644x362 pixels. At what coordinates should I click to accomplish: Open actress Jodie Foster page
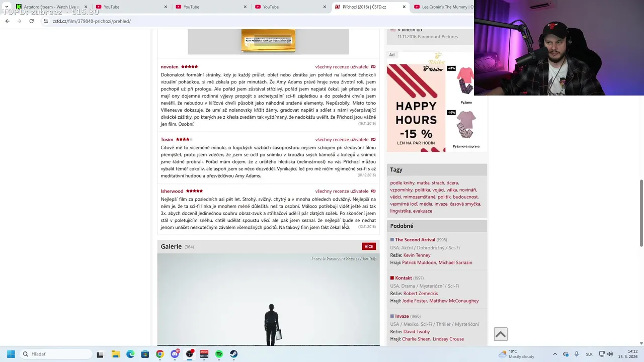click(x=414, y=301)
